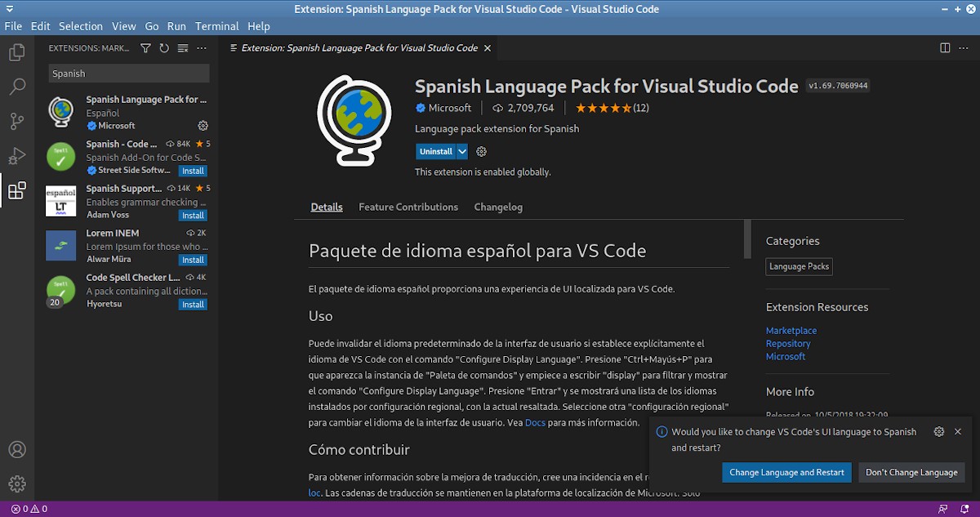
Task: Click the filter extensions funnel icon
Action: 145,48
